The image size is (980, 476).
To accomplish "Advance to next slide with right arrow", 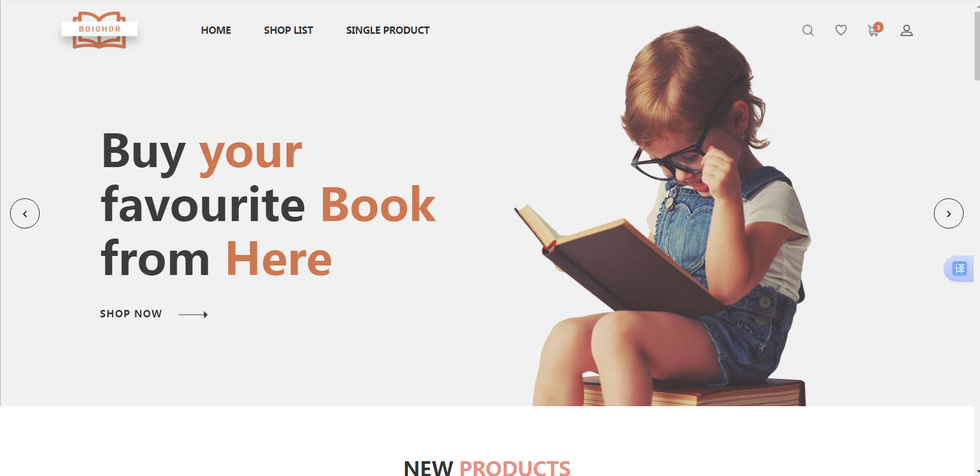I will click(x=948, y=214).
